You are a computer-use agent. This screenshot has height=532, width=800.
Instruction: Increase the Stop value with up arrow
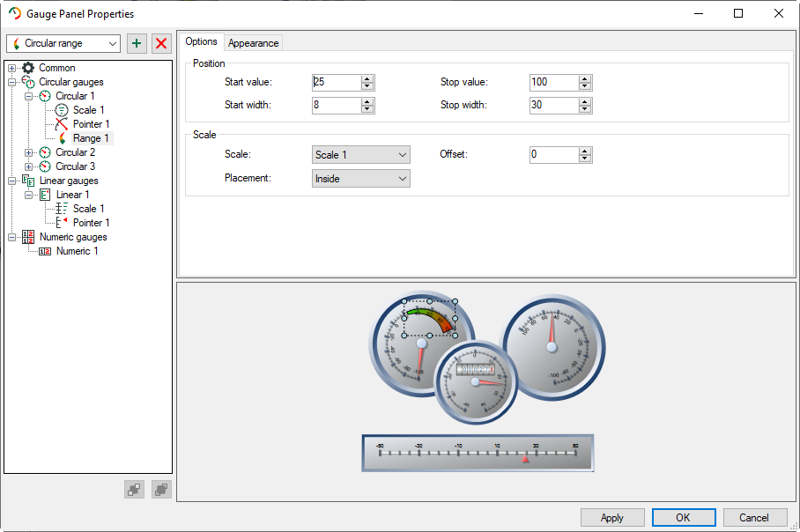point(584,78)
